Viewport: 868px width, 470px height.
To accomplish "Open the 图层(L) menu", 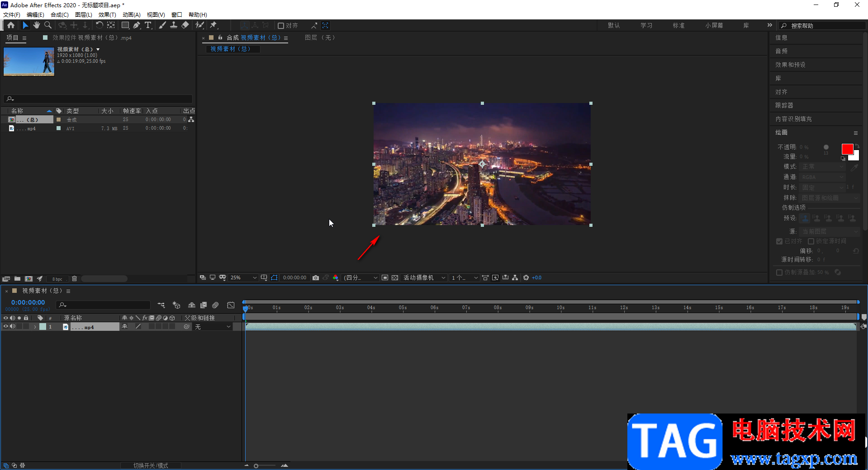I will (84, 14).
